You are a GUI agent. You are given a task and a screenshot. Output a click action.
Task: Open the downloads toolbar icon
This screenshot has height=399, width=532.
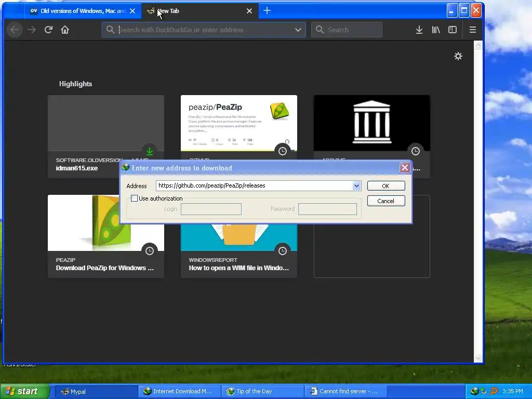click(x=419, y=30)
